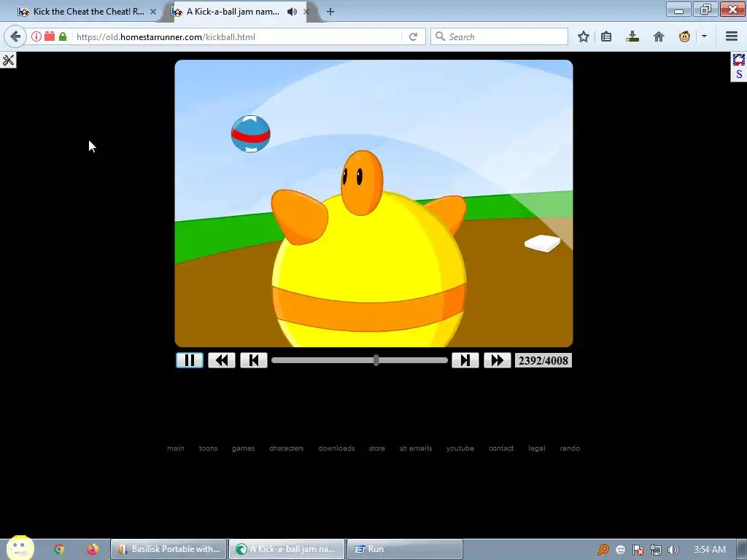This screenshot has height=560, width=747.
Task: Open the downloads arrow icon
Action: coord(632,36)
